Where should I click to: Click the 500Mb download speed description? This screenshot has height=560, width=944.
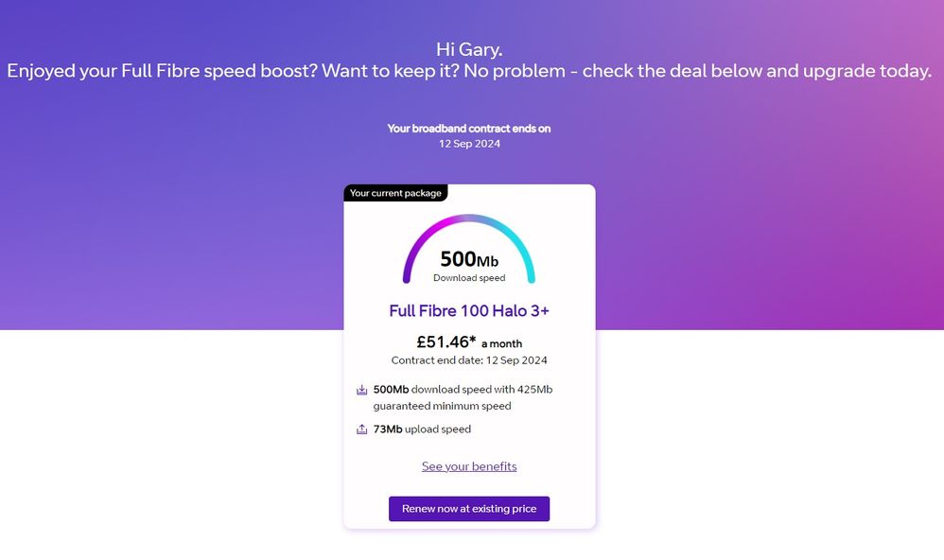pyautogui.click(x=463, y=389)
